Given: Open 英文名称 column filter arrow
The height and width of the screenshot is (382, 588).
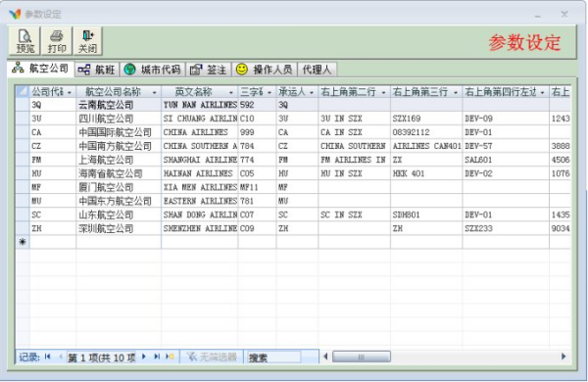Looking at the screenshot, I should click(231, 92).
